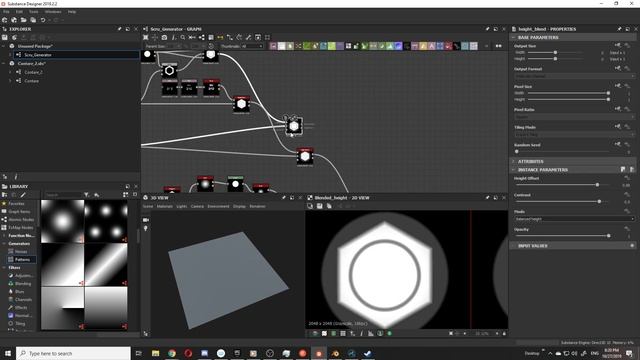Pin the Explorer panel
This screenshot has width=640, height=360.
point(119,29)
